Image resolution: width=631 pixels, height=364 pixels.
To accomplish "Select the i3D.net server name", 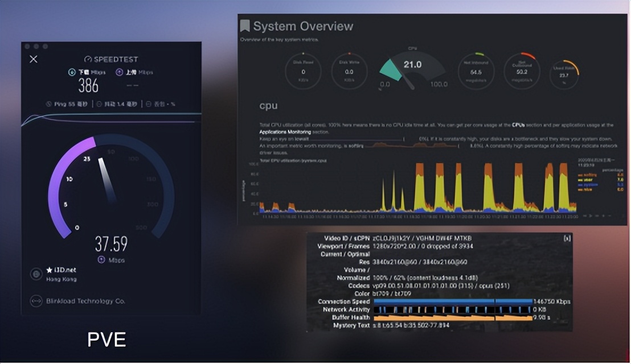I will click(65, 270).
